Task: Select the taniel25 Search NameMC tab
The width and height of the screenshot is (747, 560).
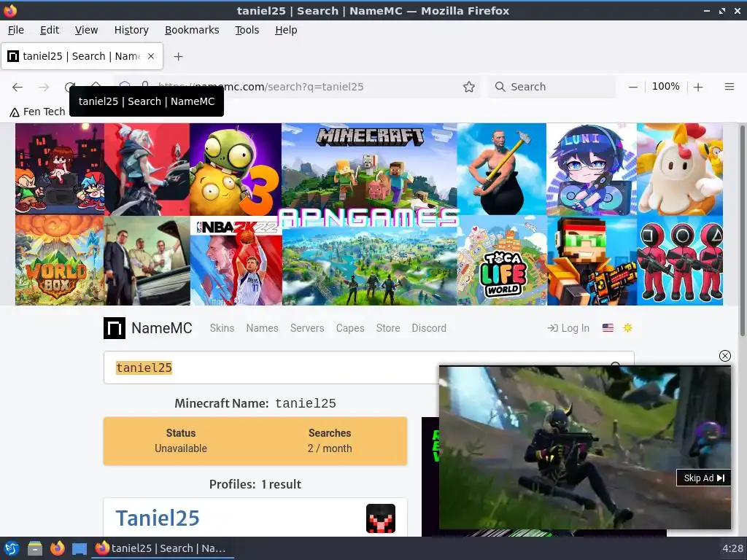Action: [82, 56]
